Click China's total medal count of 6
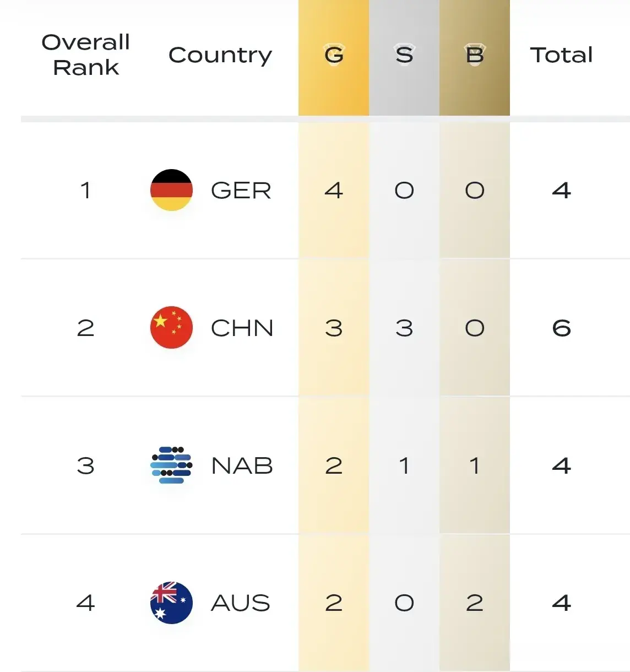The height and width of the screenshot is (672, 630). tap(561, 328)
